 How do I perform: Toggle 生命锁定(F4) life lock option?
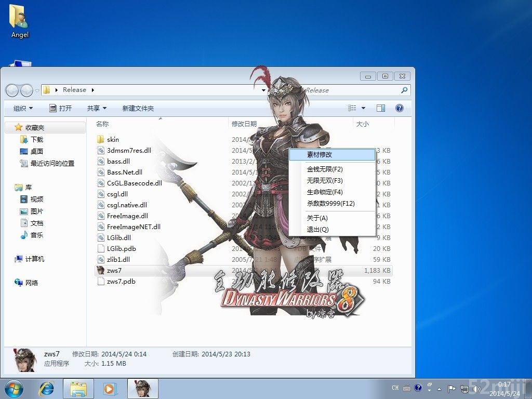click(x=325, y=192)
